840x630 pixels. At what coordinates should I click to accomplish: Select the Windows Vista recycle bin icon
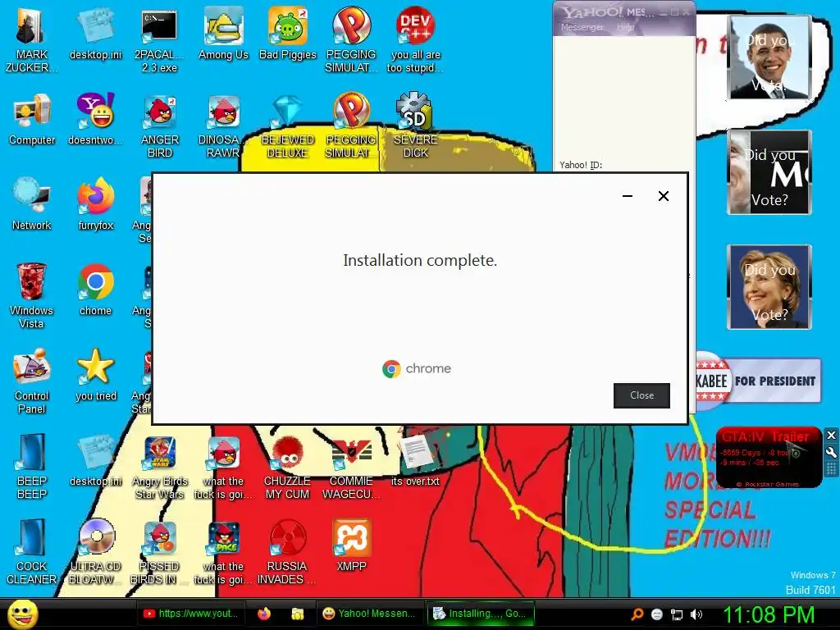32,295
